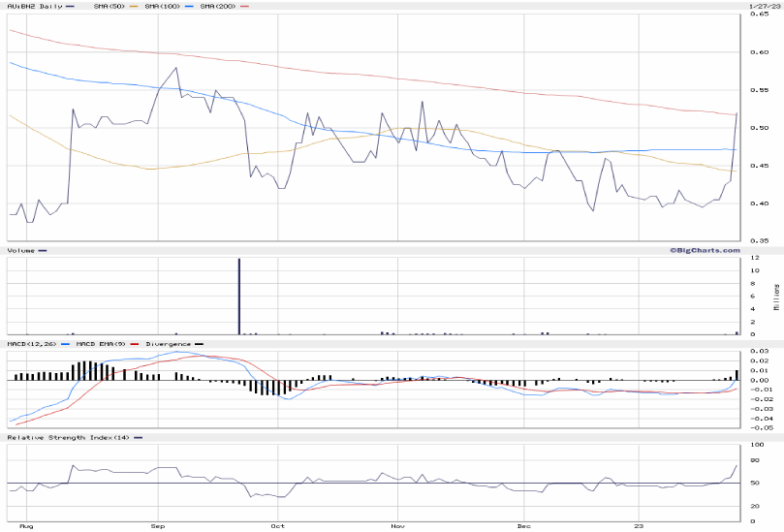Viewport: 784px width, 532px height.
Task: Click the 1/27/23 date label
Action: [764, 6]
